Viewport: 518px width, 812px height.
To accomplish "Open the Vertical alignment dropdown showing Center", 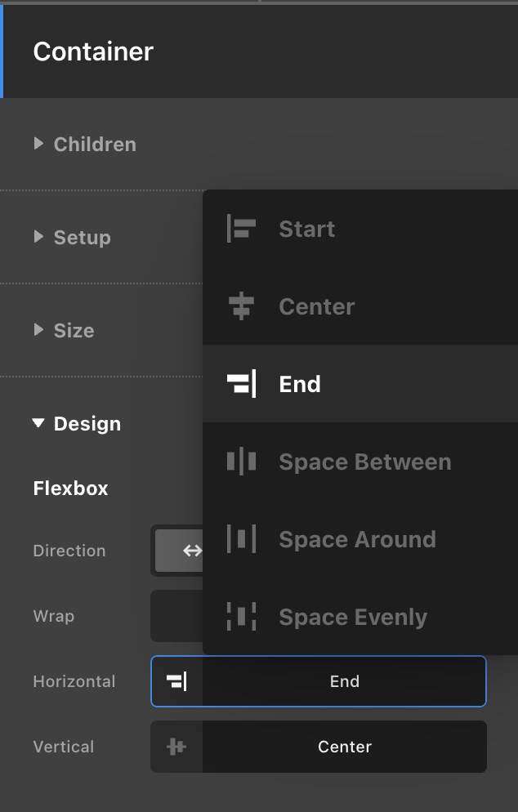I will pos(344,747).
